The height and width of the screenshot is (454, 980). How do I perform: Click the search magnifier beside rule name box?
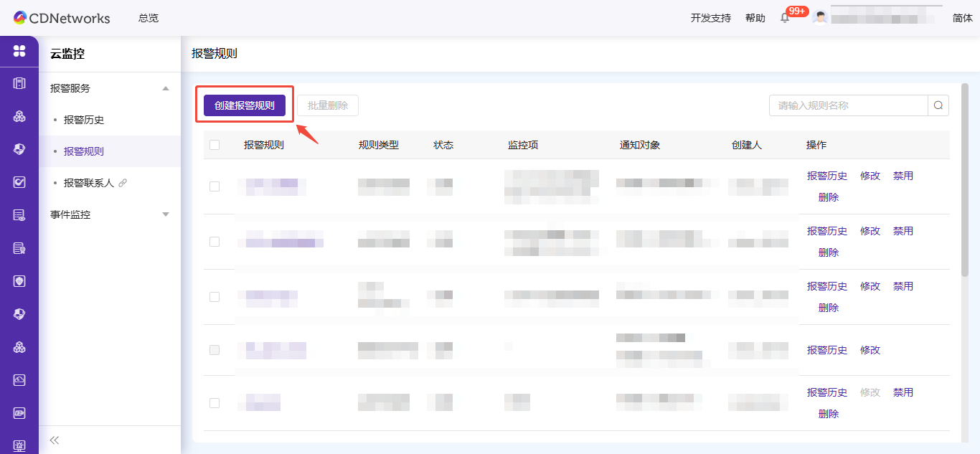pos(938,105)
